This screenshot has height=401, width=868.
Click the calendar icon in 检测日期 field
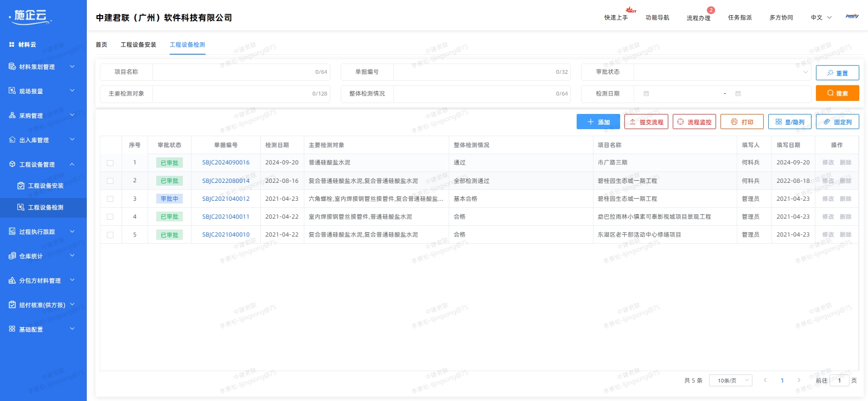646,94
